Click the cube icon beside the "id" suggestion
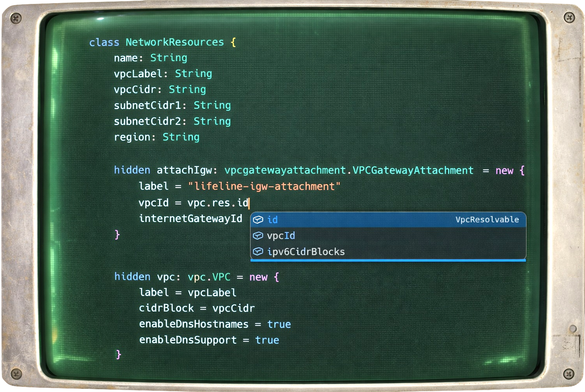585x392 pixels. click(x=258, y=220)
